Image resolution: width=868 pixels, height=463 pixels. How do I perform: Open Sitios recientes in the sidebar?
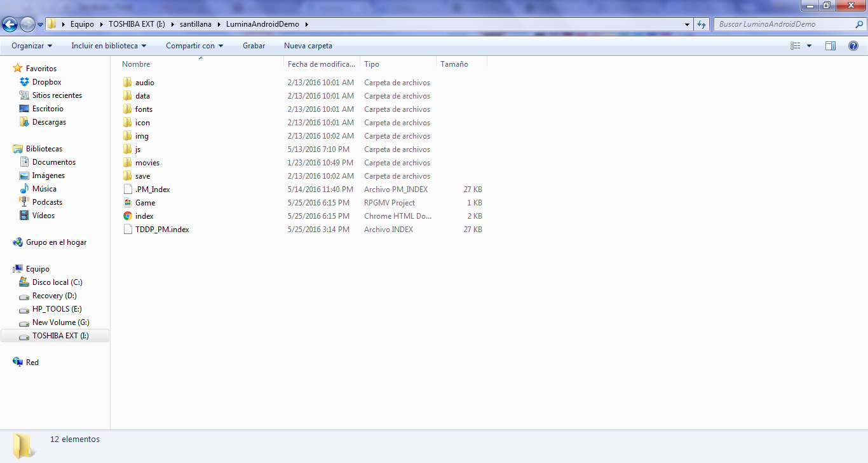[x=57, y=95]
